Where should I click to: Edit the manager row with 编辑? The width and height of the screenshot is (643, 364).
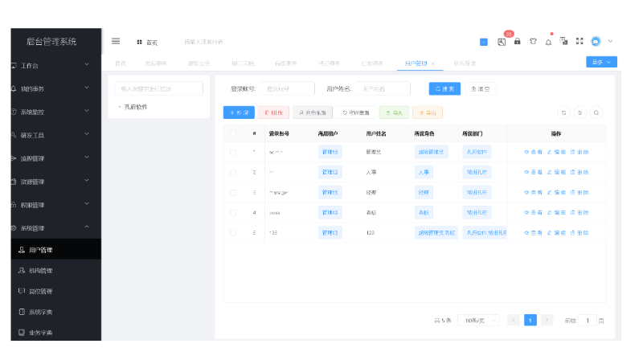[x=556, y=192]
